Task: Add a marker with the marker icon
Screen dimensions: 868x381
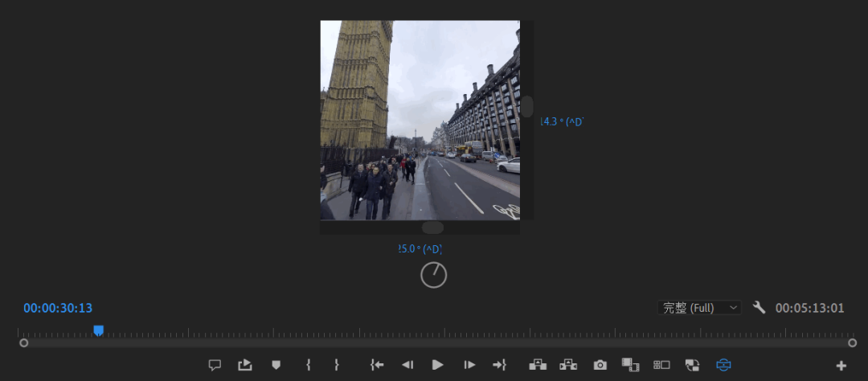Action: tap(276, 365)
